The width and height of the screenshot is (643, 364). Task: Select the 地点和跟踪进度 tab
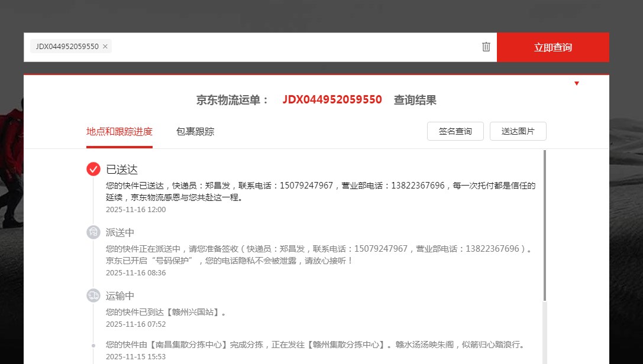coord(119,132)
